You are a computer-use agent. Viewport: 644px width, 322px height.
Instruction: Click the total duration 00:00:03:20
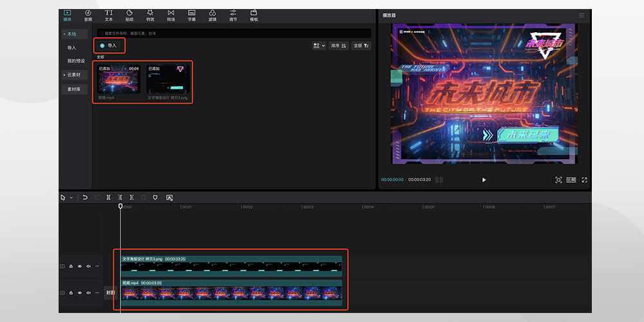(419, 180)
